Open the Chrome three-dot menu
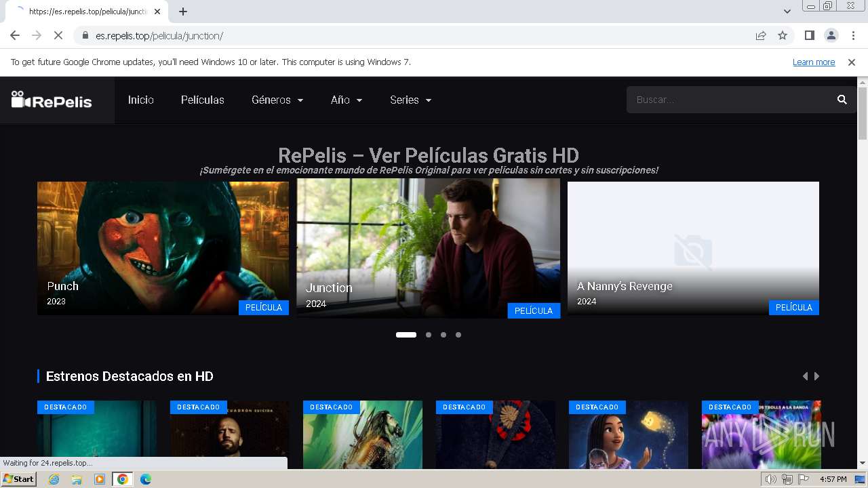This screenshot has width=868, height=488. click(852, 35)
